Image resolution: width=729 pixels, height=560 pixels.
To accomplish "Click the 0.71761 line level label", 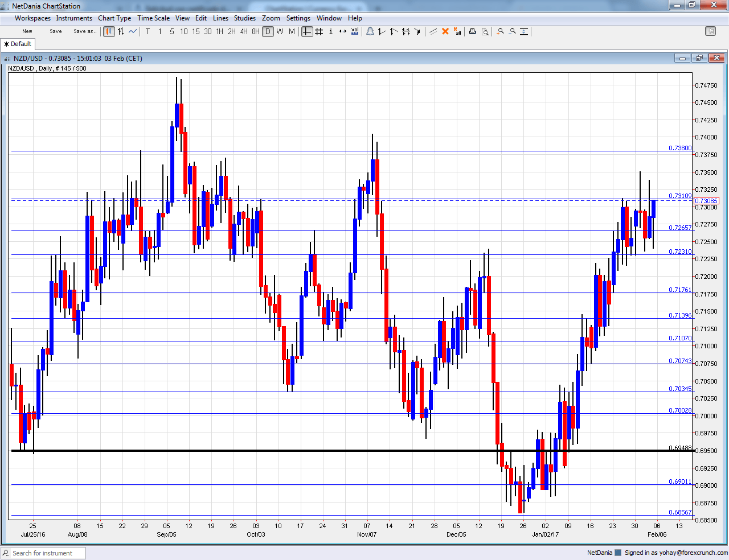I will pos(680,290).
